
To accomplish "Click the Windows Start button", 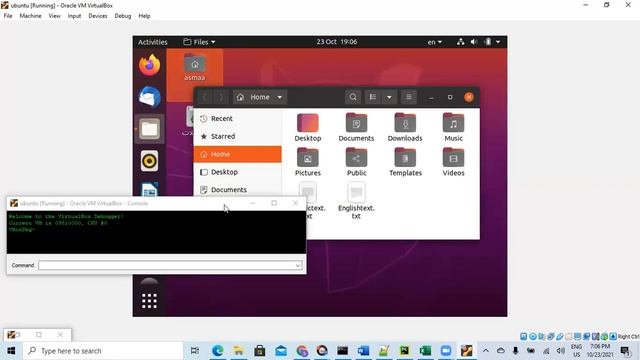I will 11,351.
